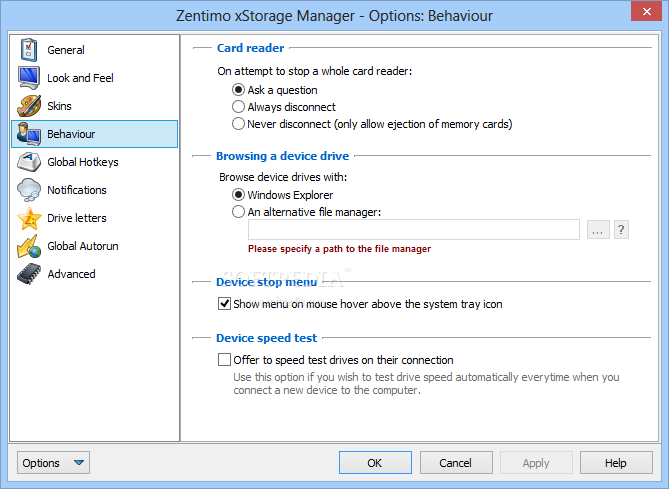Select the Ask a question radio button
Screen dimensions: 669x489
(238, 90)
